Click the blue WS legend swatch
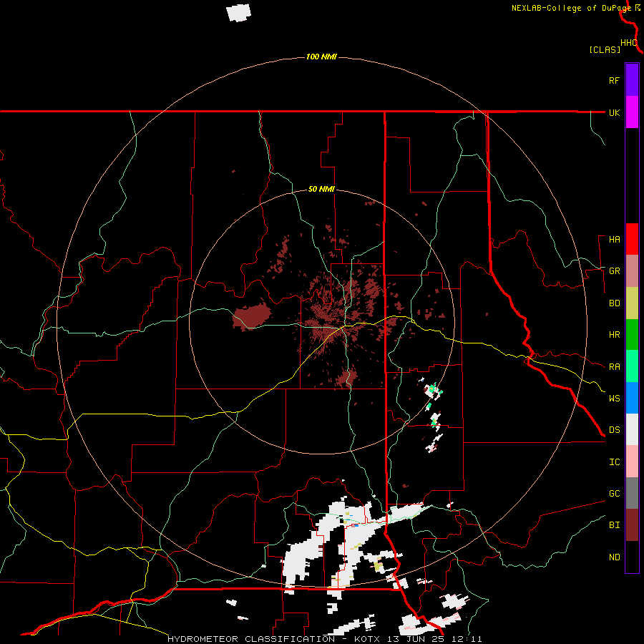 pos(632,398)
